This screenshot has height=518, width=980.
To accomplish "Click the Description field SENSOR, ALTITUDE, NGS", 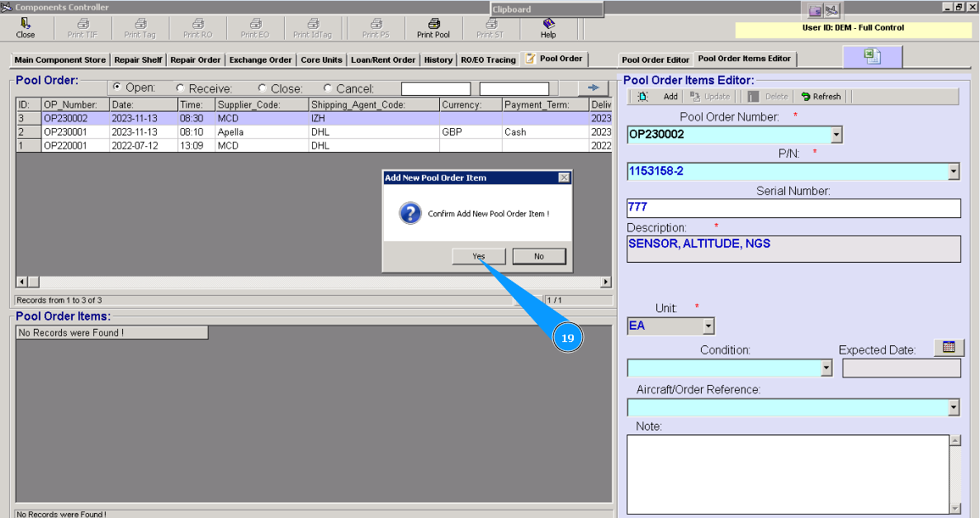I will tap(793, 249).
